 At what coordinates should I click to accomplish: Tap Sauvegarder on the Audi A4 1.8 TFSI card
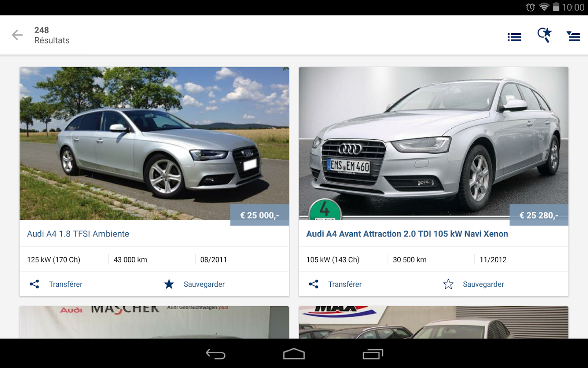[204, 284]
